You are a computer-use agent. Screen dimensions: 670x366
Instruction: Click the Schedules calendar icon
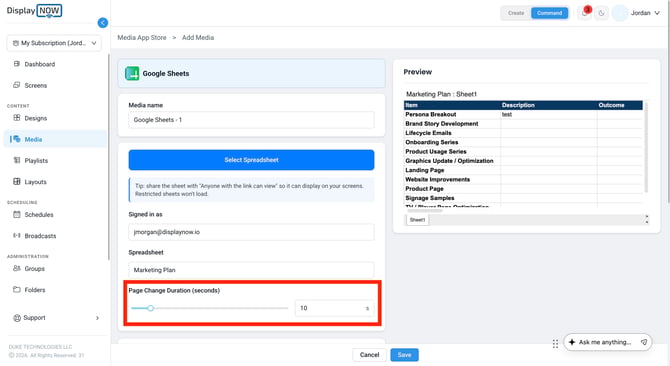click(17, 214)
